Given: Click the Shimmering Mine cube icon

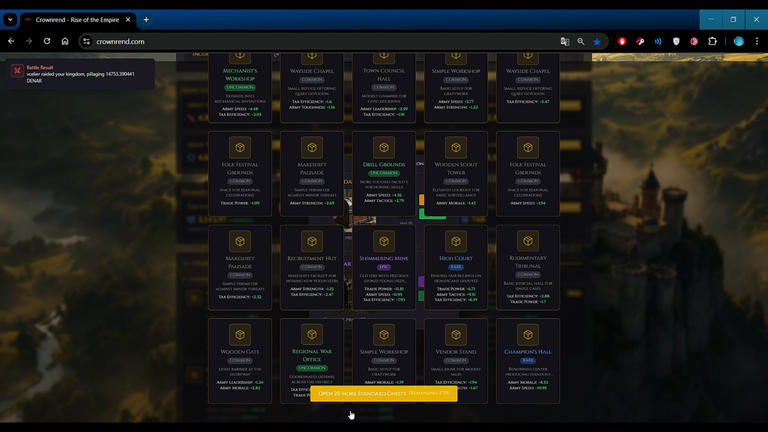Looking at the screenshot, I should pos(384,241).
